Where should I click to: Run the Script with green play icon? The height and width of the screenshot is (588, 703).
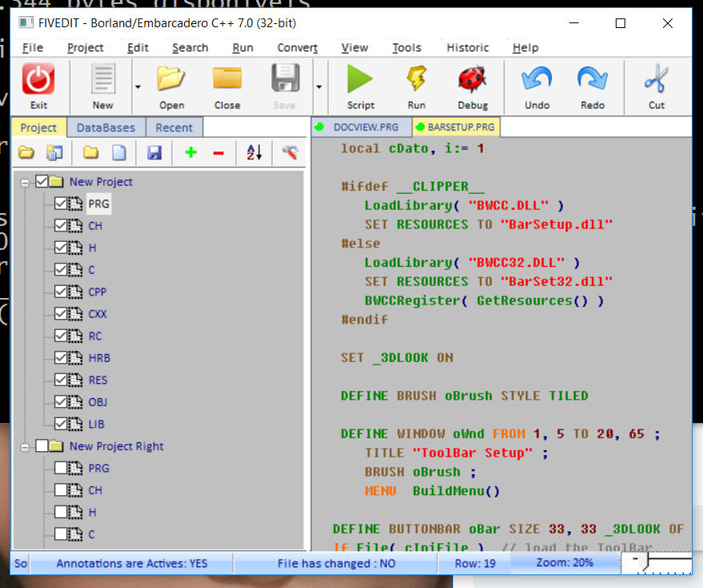coord(360,80)
